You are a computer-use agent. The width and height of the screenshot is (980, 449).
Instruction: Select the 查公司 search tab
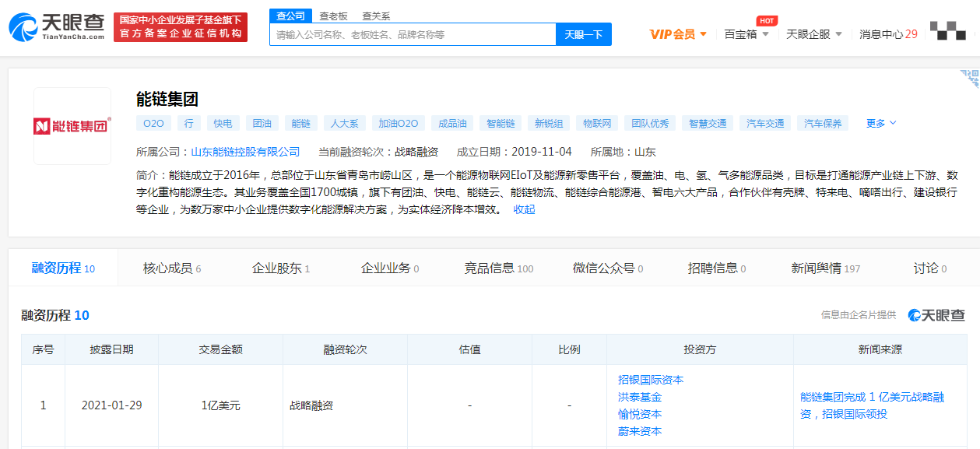click(290, 16)
